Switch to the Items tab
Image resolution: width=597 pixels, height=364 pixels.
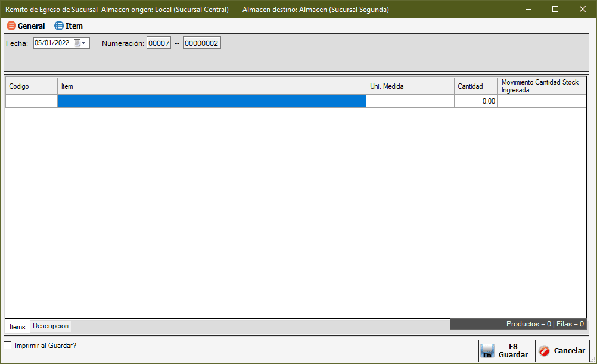17,326
